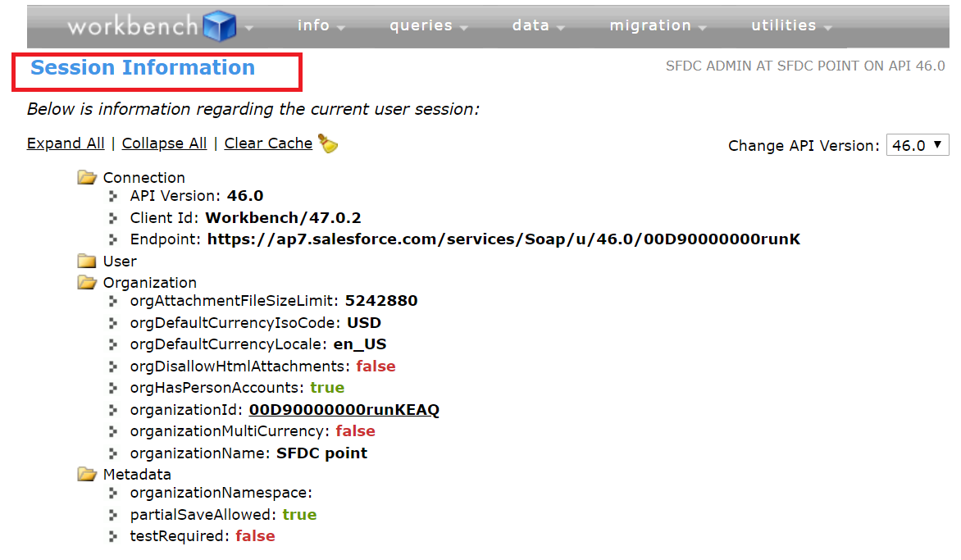
Task: Click the Organization open folder icon
Action: [x=87, y=282]
